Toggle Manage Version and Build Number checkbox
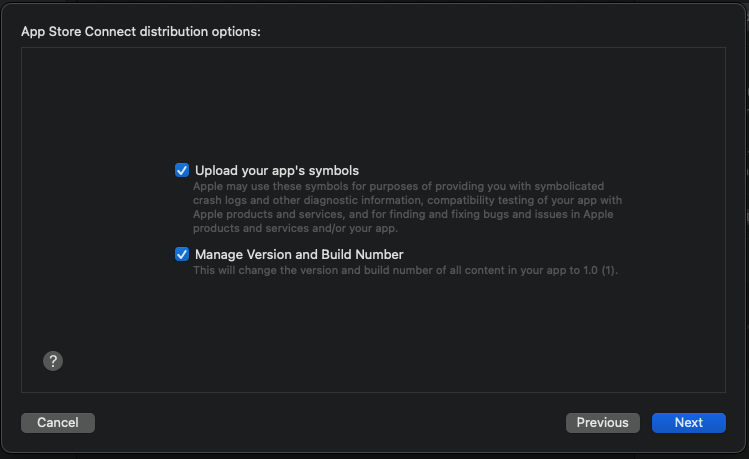The height and width of the screenshot is (459, 749). coord(182,254)
